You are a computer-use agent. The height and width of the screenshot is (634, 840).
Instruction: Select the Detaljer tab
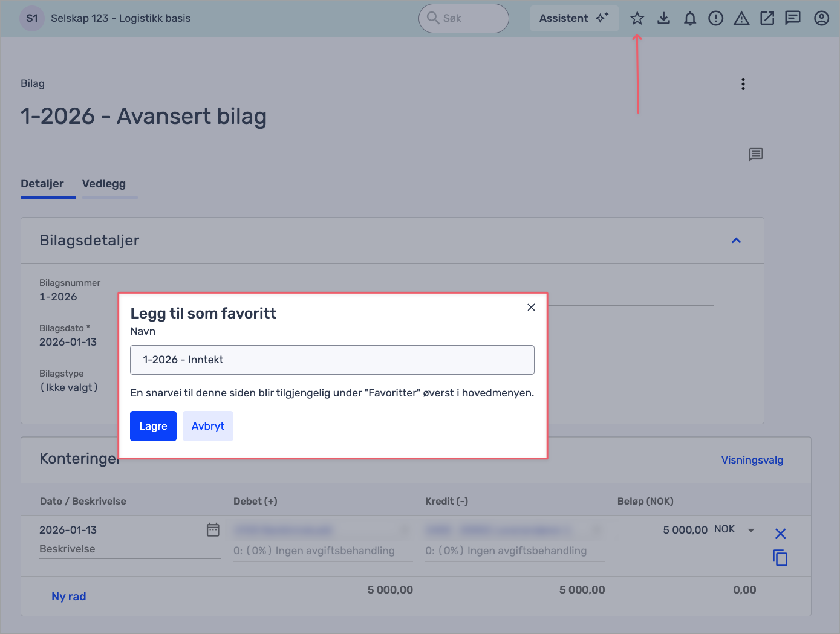tap(42, 184)
